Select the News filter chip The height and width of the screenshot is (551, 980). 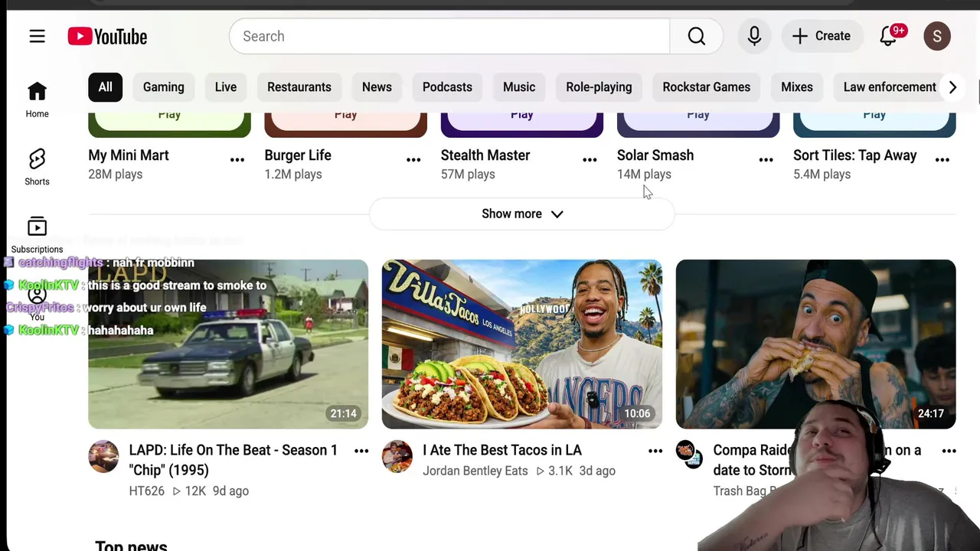pyautogui.click(x=377, y=87)
